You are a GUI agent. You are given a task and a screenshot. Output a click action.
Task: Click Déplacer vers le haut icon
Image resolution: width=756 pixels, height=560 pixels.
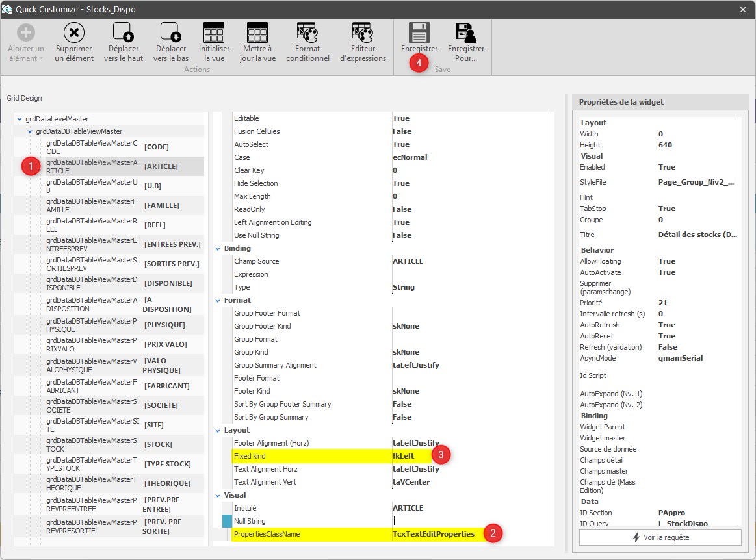(123, 32)
